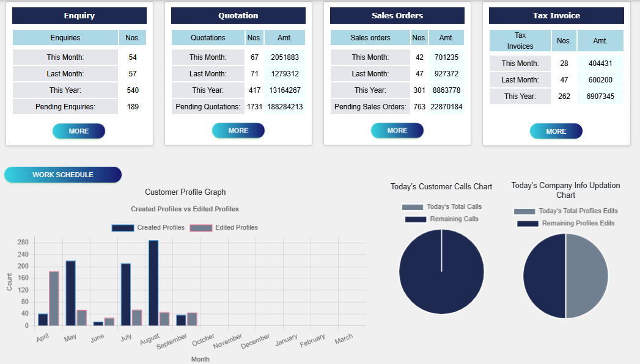
Task: Toggle Edited Profiles legend item
Action: click(224, 228)
